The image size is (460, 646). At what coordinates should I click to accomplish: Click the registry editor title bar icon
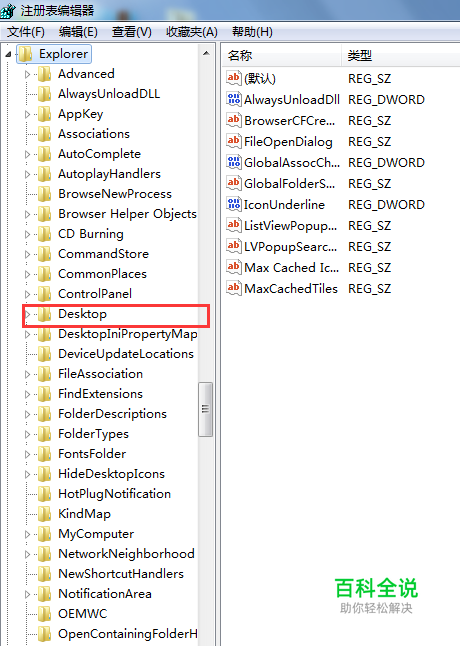pyautogui.click(x=8, y=10)
